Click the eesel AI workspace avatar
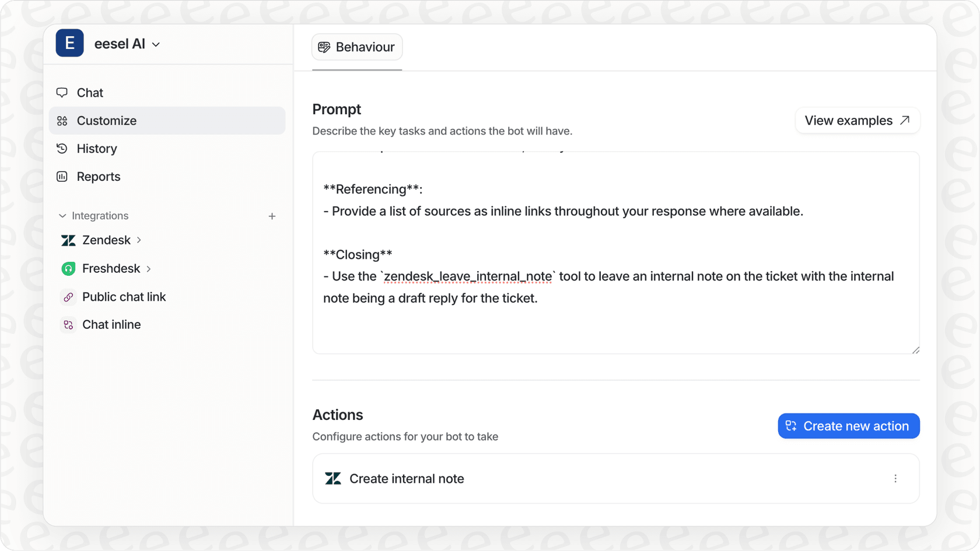980x551 pixels. (x=69, y=43)
